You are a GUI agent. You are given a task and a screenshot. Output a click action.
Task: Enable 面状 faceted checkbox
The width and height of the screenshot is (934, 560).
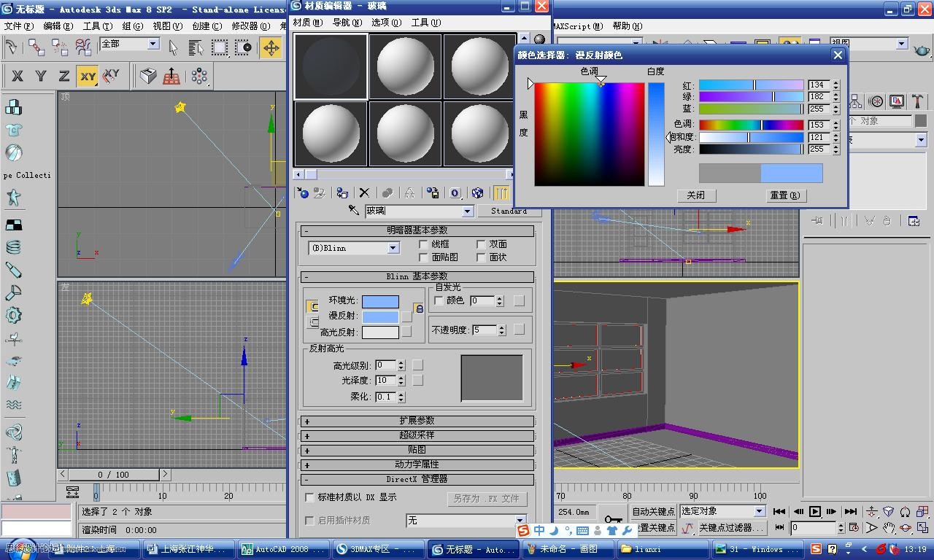[481, 257]
